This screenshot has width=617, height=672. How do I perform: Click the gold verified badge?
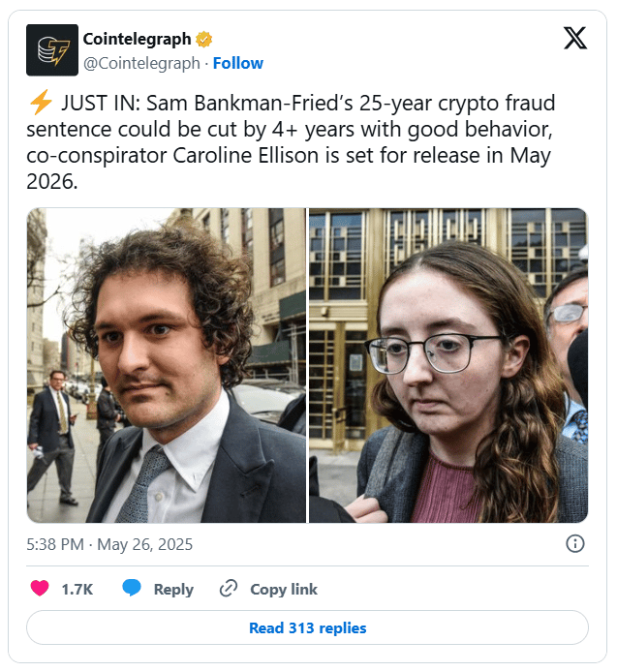[204, 40]
